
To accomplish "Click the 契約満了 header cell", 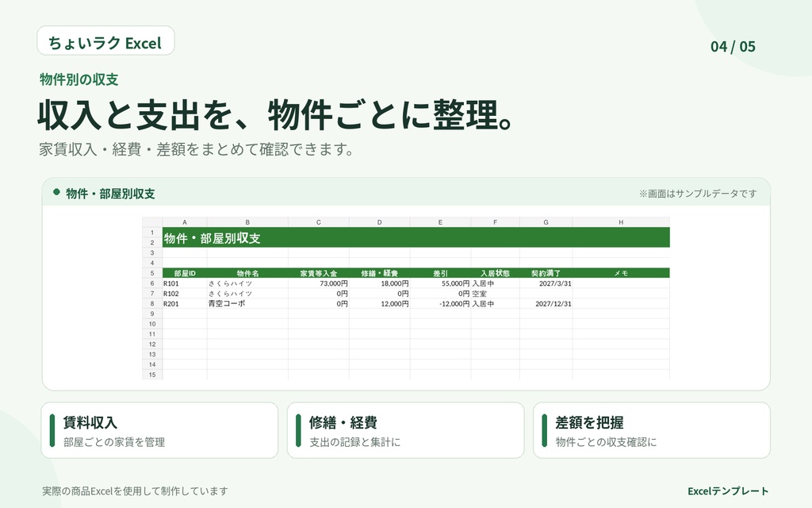I will point(546,273).
